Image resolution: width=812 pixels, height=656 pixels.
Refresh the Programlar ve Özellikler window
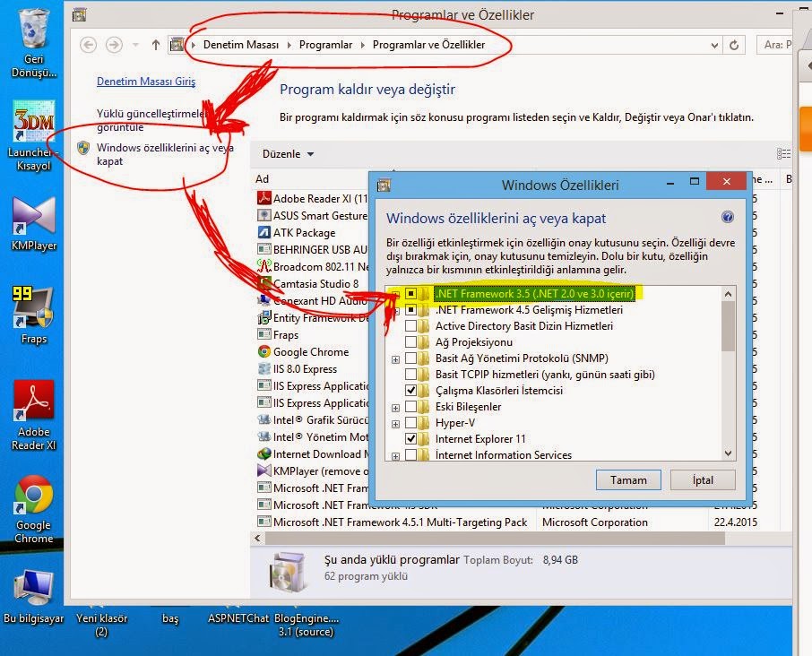point(734,45)
